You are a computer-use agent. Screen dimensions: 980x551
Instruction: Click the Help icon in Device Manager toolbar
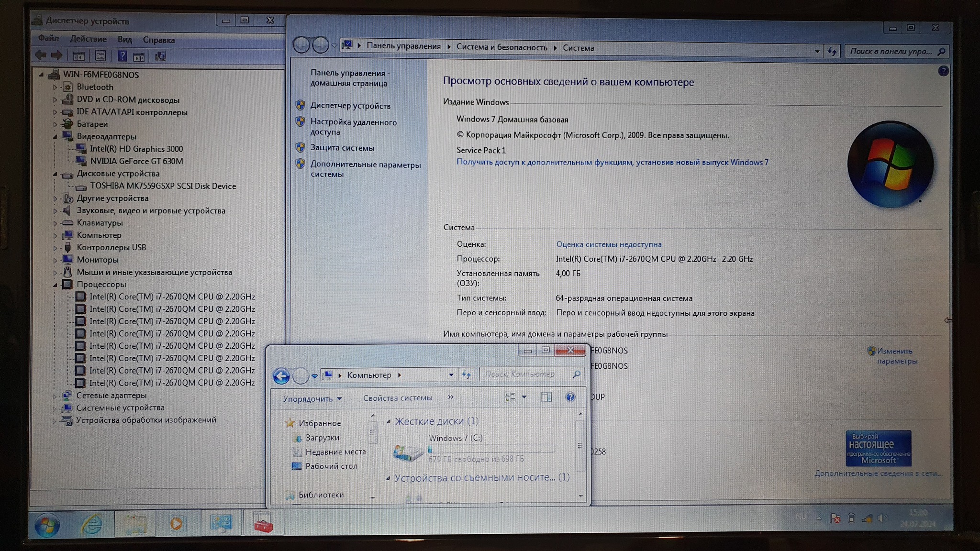[122, 56]
